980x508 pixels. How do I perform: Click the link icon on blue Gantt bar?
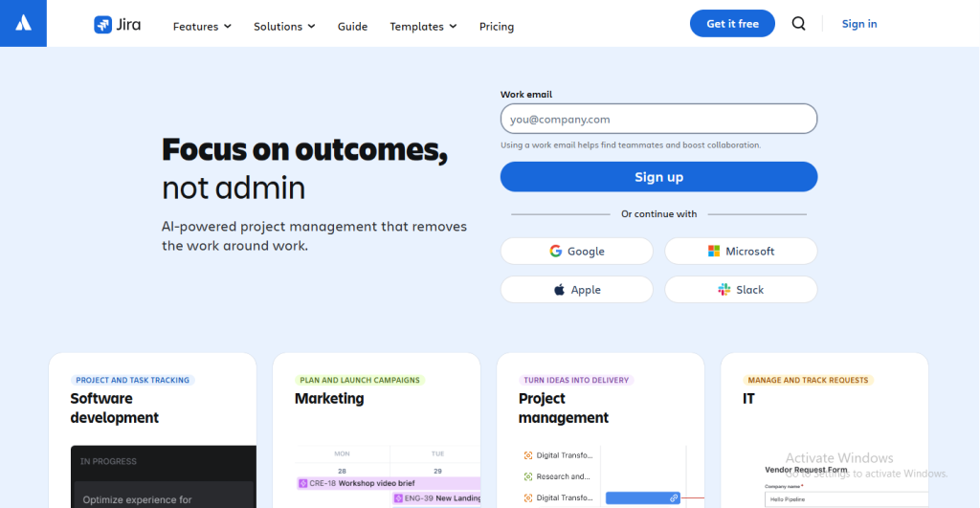[674, 497]
